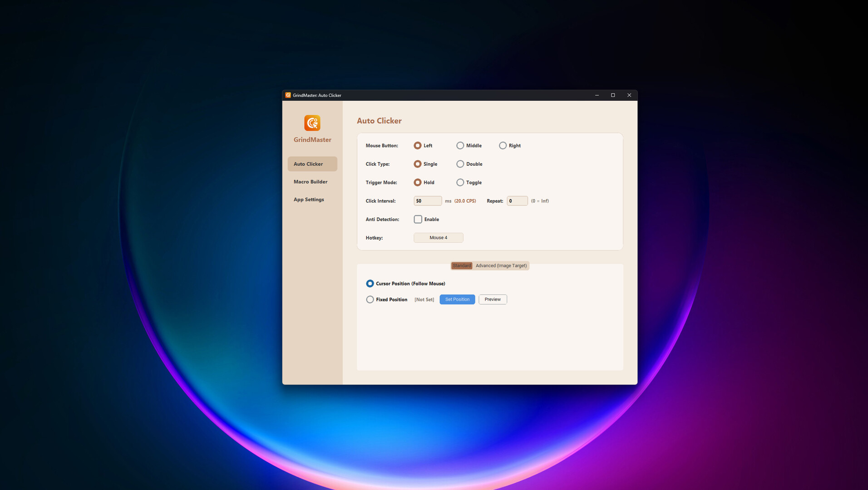Click the Repeat count input field
The width and height of the screenshot is (868, 490).
point(517,201)
